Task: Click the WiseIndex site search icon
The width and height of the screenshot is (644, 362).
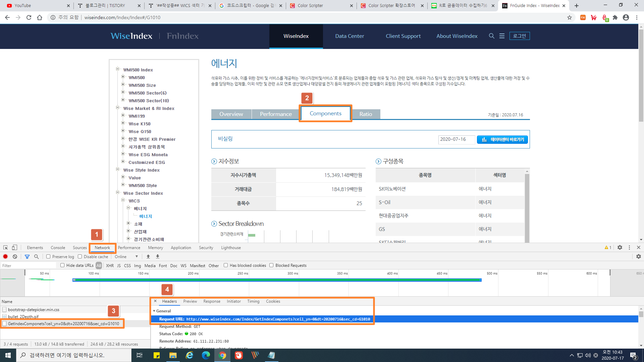Action: click(491, 36)
